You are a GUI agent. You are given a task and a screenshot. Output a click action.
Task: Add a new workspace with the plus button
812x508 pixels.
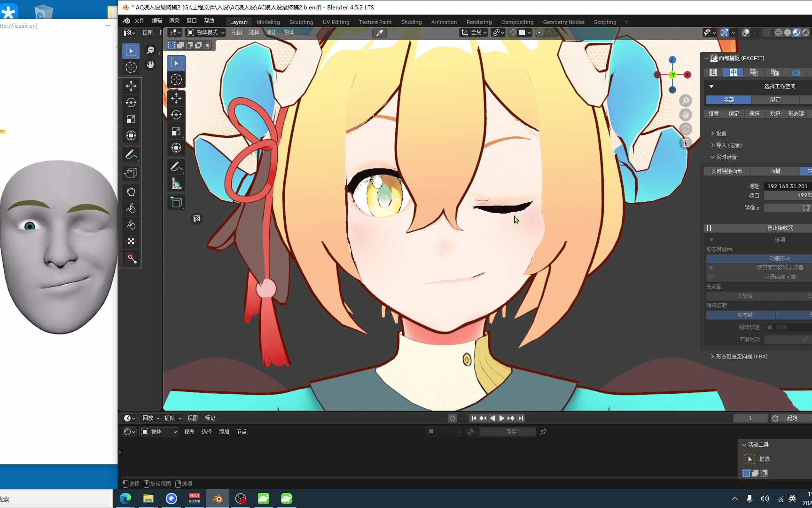[x=626, y=22]
